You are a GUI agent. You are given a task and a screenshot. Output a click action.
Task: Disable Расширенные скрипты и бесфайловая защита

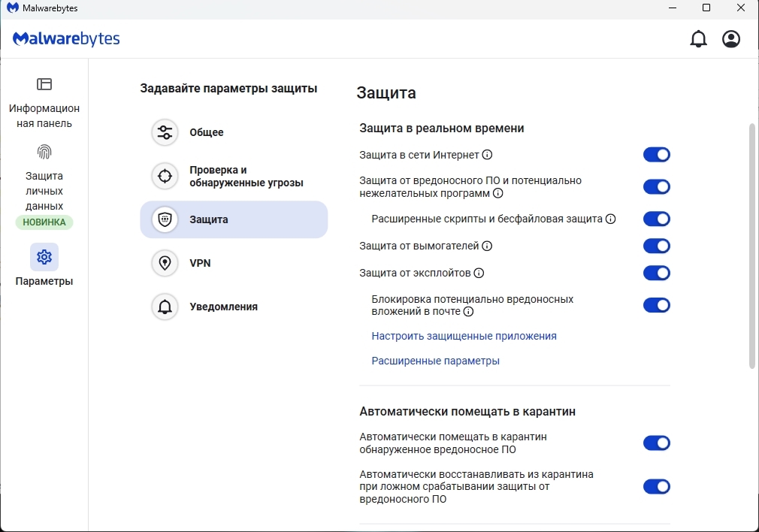(656, 219)
